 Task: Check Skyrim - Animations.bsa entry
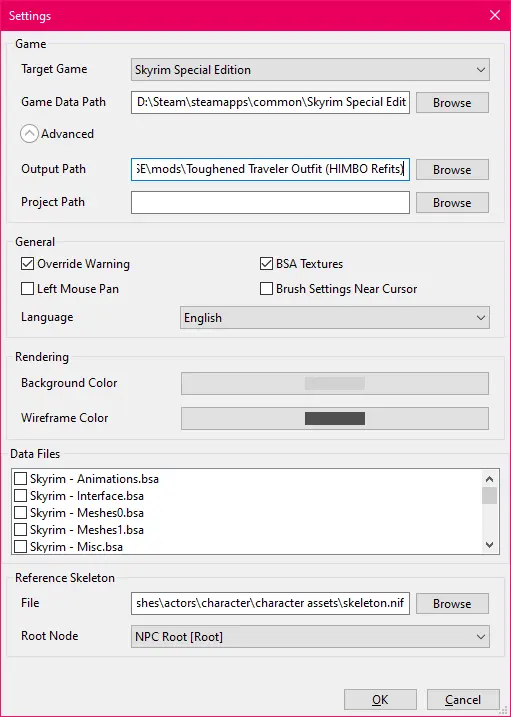click(20, 479)
